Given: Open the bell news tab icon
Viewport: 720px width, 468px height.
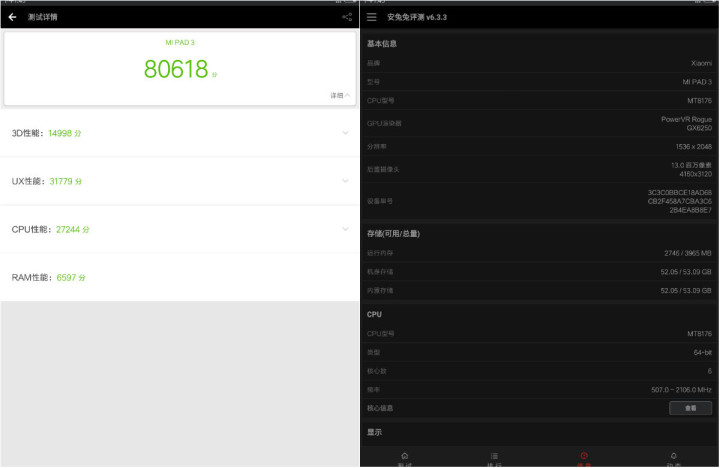Looking at the screenshot, I should 673,456.
